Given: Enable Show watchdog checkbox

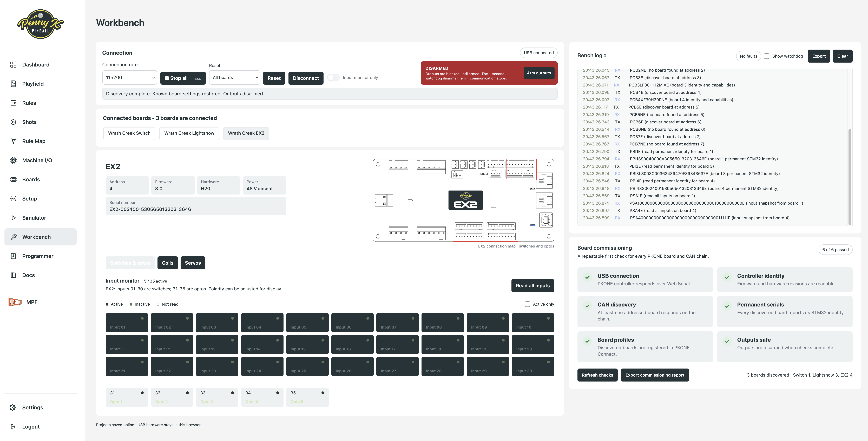Looking at the screenshot, I should point(766,56).
